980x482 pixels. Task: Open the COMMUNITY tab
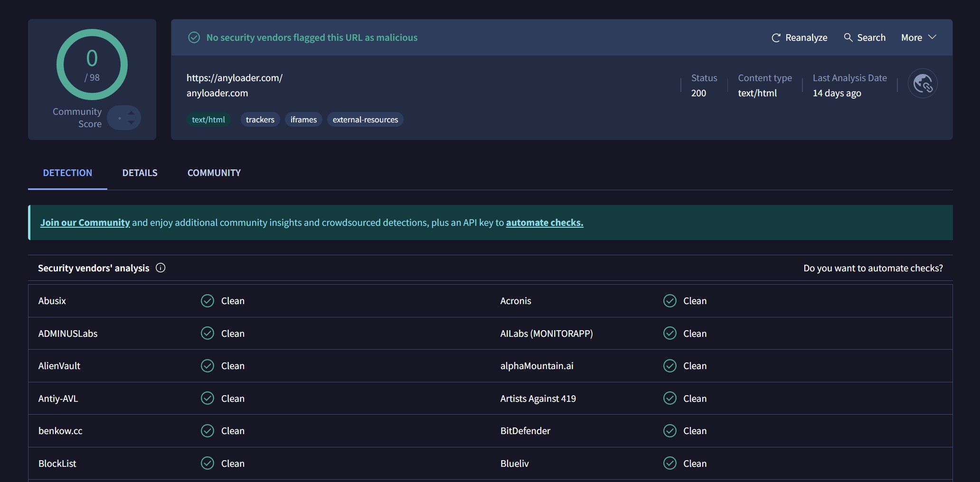[x=214, y=173]
